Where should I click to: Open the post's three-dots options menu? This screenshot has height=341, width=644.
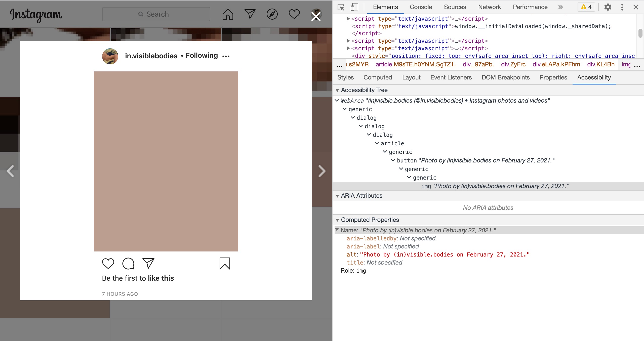pyautogui.click(x=226, y=56)
